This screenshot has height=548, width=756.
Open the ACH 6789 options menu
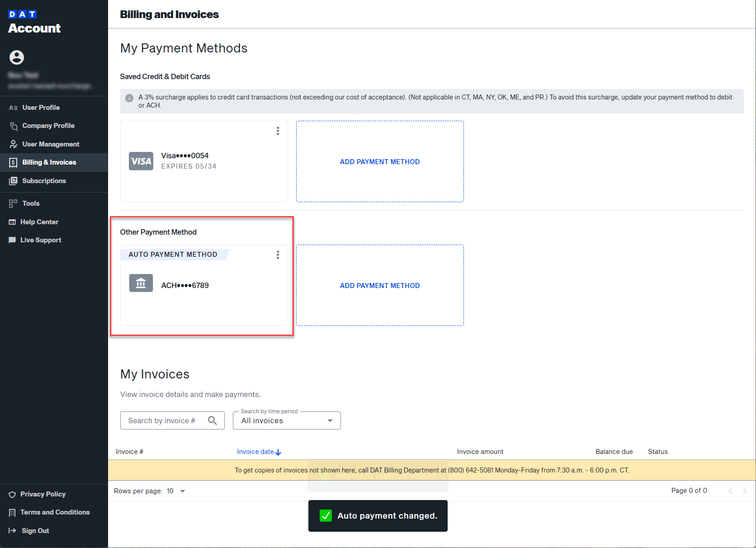[278, 255]
